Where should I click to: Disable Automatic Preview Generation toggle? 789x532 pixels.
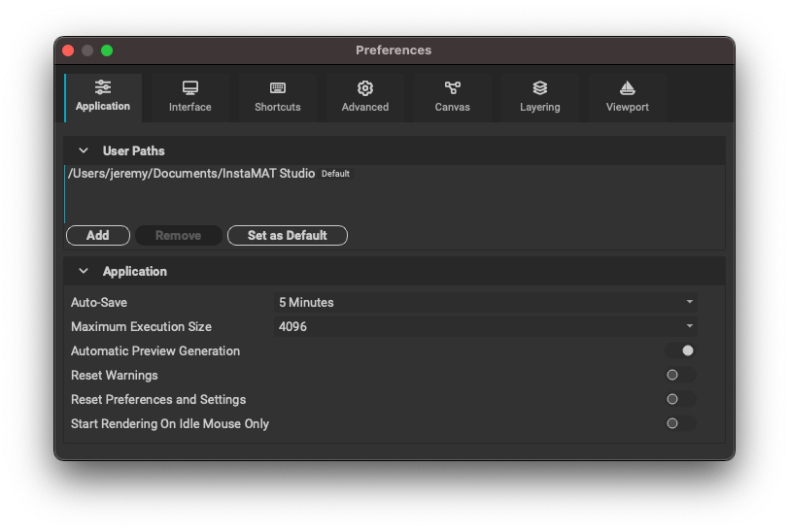pos(681,350)
